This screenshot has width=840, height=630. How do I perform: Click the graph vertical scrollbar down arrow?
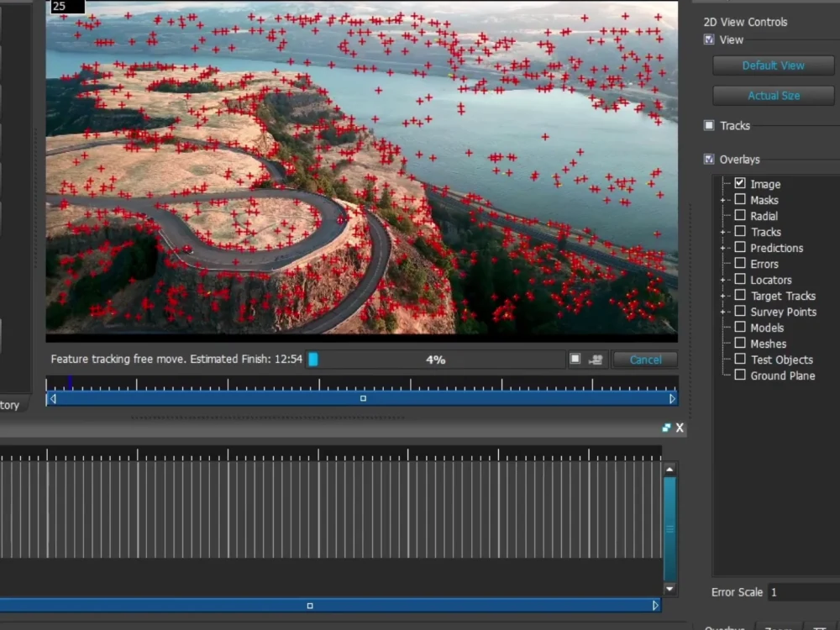click(669, 589)
